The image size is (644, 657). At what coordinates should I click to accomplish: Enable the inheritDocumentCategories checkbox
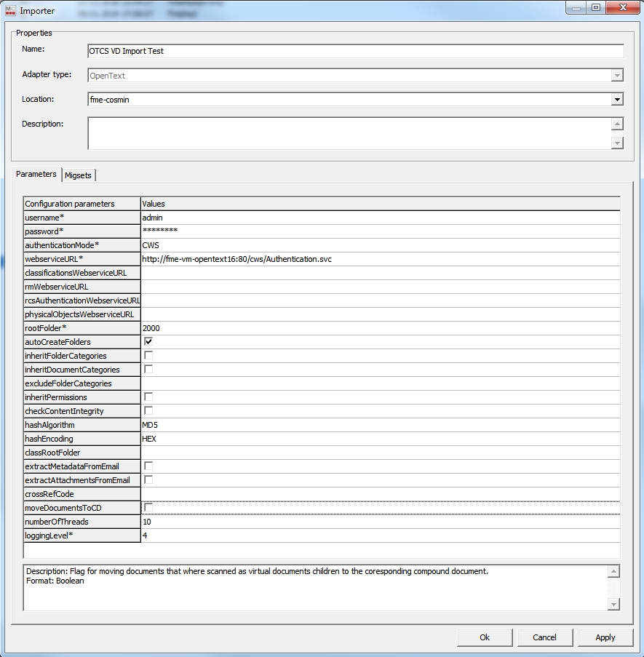[x=148, y=370]
